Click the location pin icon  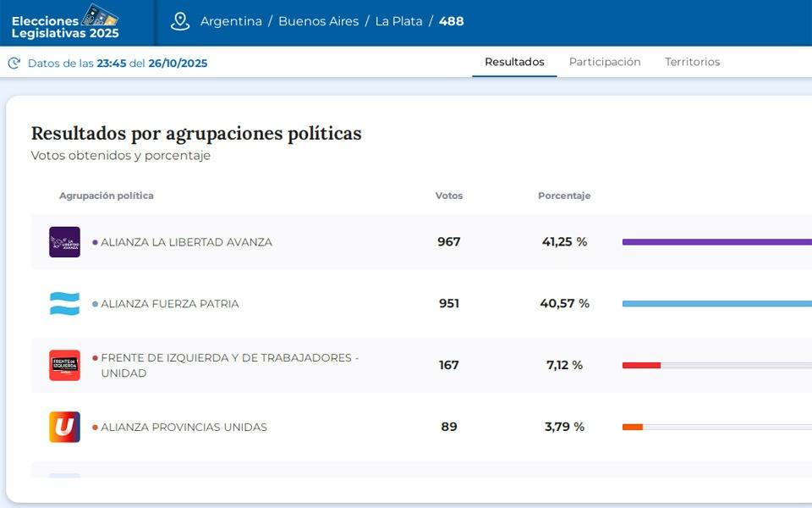pos(180,21)
